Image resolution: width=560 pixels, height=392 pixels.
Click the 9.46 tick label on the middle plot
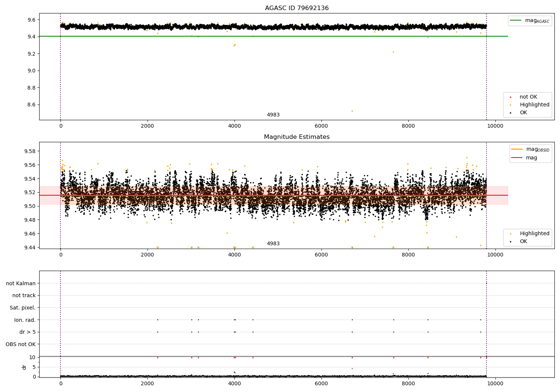[x=29, y=234]
